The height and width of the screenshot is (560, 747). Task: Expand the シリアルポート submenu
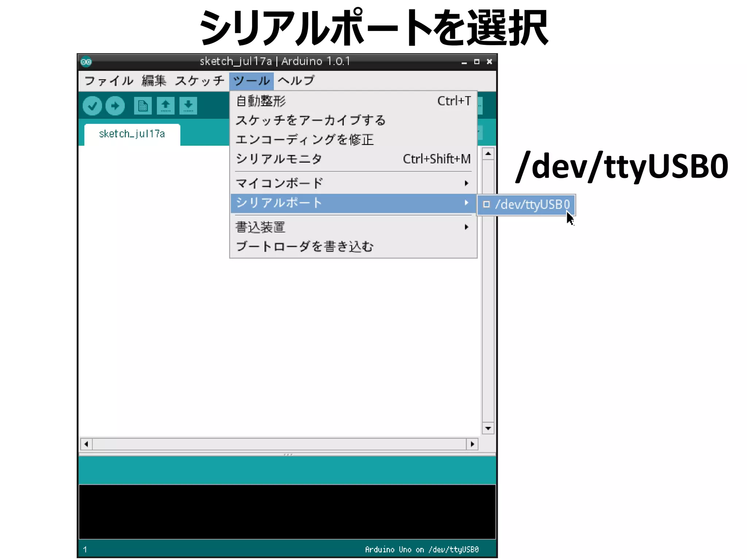(353, 203)
